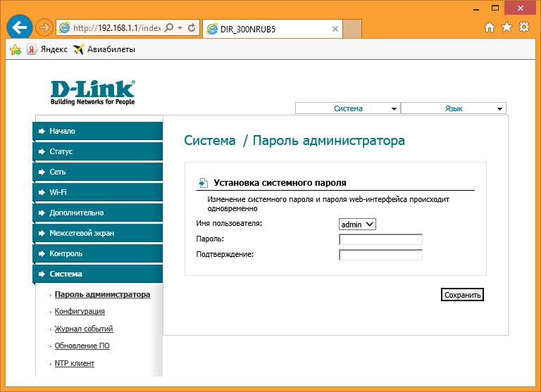Image resolution: width=541 pixels, height=392 pixels.
Task: Open the Яндекс bookmark
Action: tap(47, 49)
